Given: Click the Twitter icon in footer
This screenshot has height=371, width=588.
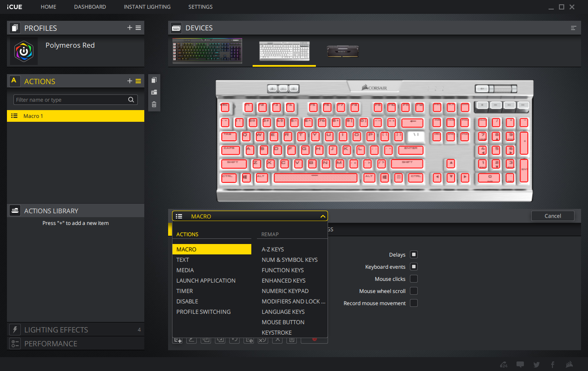Looking at the screenshot, I should click(536, 364).
